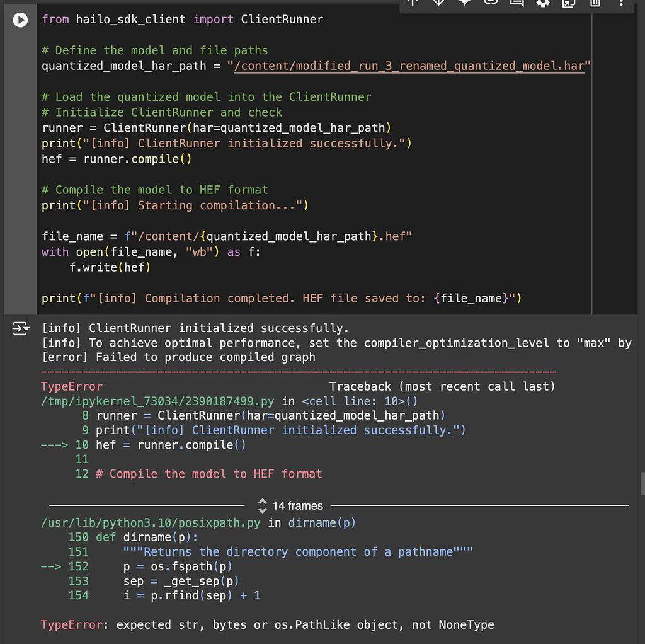Open more cell actions menu
The height and width of the screenshot is (644, 645).
point(621,3)
